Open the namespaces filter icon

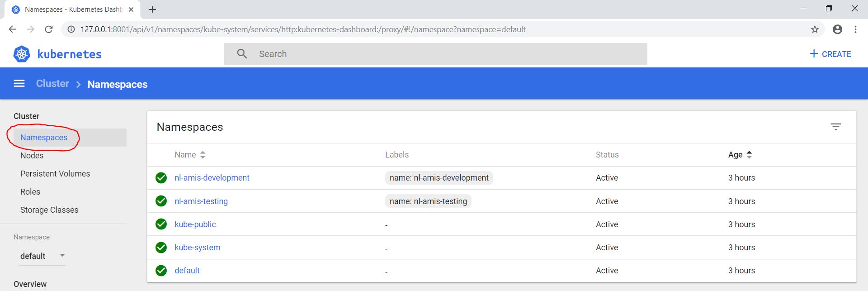835,127
